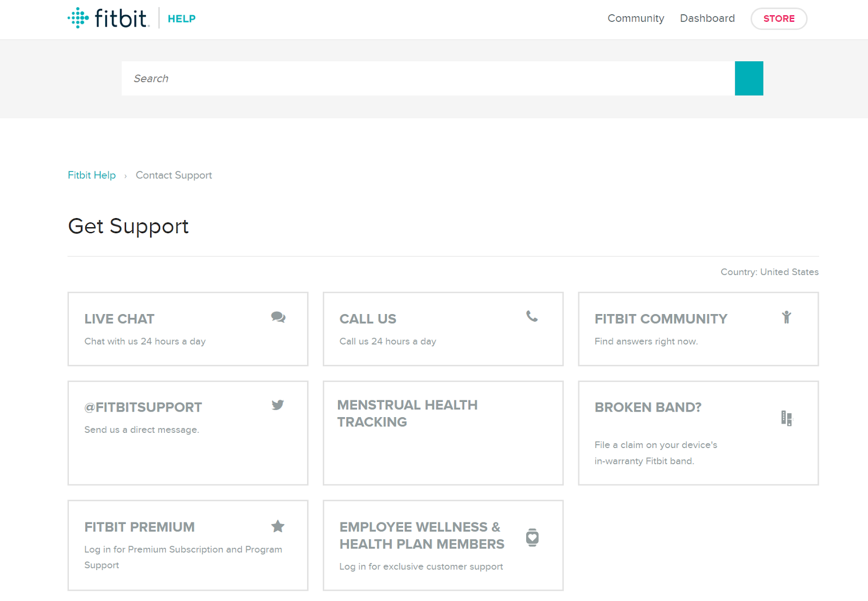Click the Employee Wellness watch heart icon

[533, 537]
